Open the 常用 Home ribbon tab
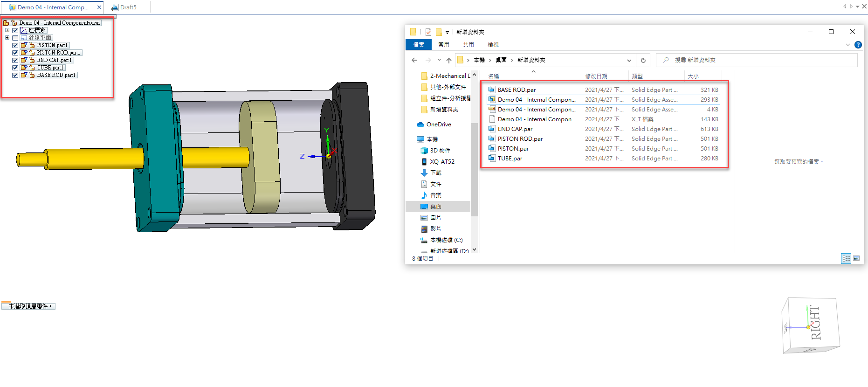This screenshot has width=868, height=387. tap(444, 45)
